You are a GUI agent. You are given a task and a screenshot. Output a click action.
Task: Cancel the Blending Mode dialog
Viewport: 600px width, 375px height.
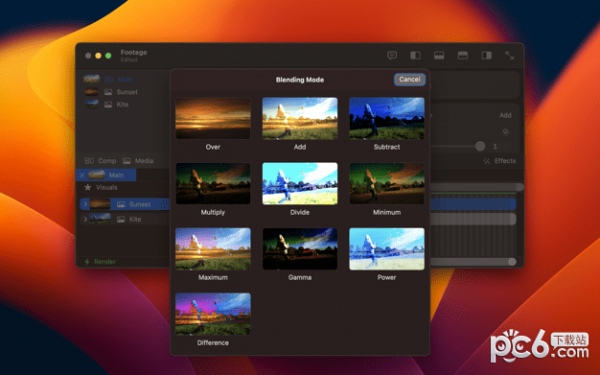click(409, 79)
